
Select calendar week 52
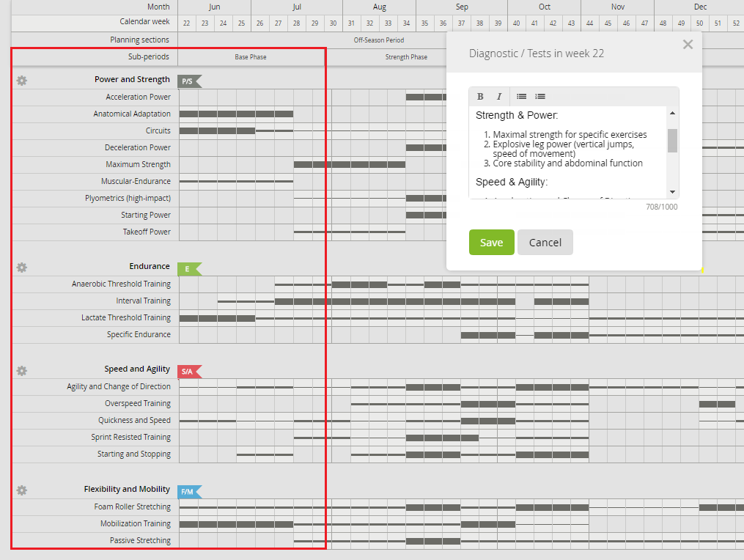click(736, 23)
